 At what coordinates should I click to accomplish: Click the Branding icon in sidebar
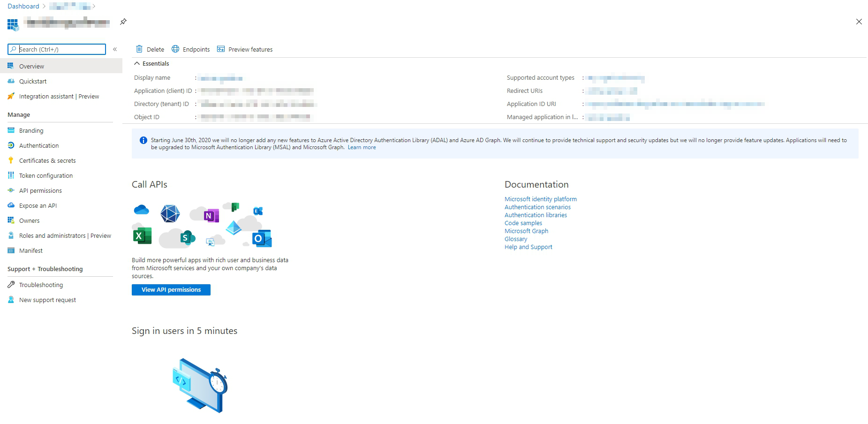11,130
